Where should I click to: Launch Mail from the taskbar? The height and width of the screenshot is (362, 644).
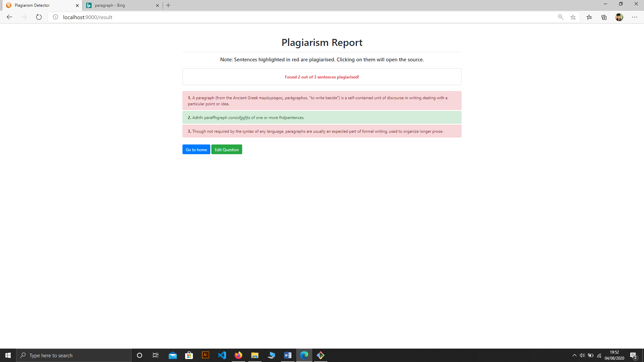(173, 355)
